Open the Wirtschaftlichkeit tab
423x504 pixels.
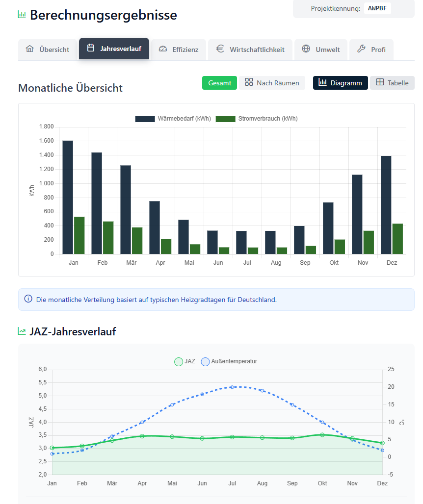click(250, 50)
